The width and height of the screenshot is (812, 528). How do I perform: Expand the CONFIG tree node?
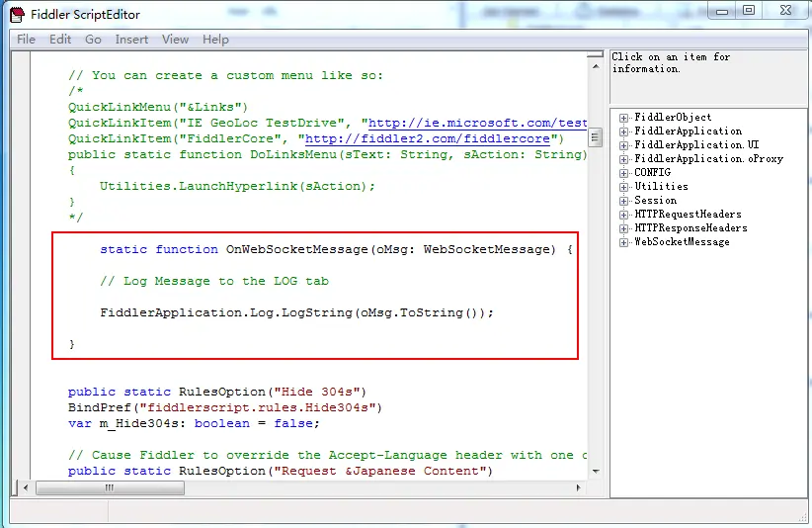pyautogui.click(x=623, y=173)
